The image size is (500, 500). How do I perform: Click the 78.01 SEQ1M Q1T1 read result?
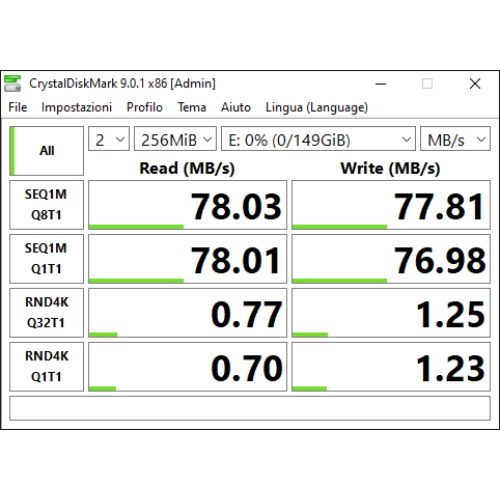pyautogui.click(x=187, y=259)
